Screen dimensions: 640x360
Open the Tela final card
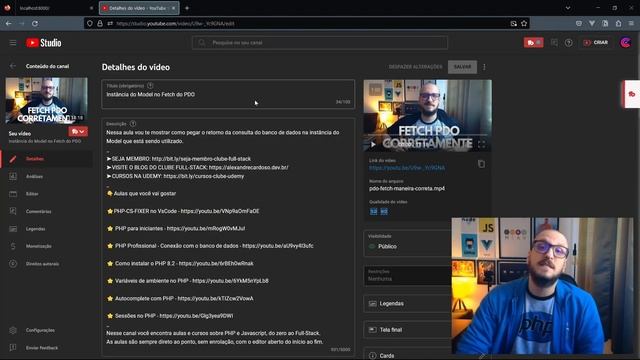(407, 330)
